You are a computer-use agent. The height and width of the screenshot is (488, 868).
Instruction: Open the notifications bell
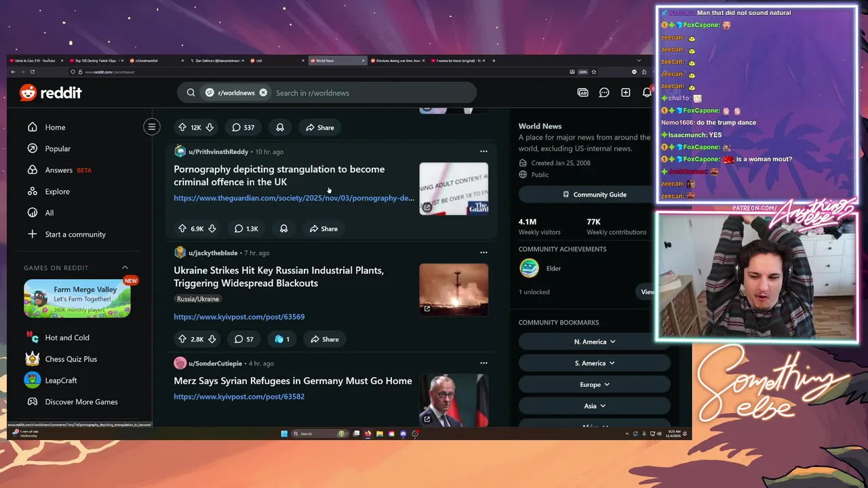coord(647,93)
